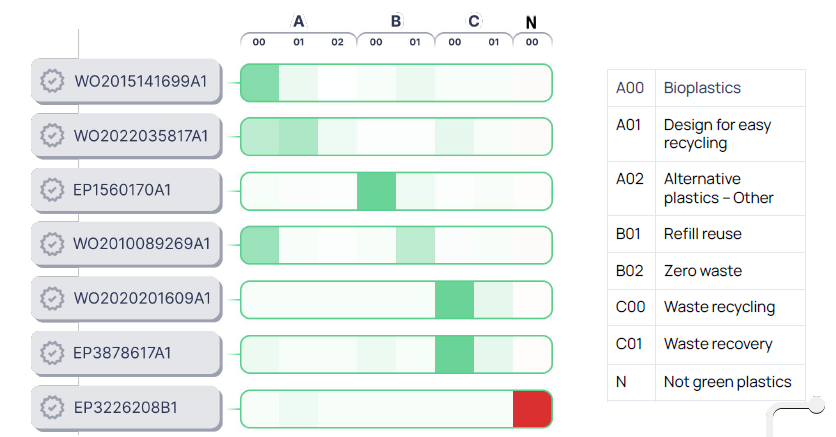Select column group header N

tap(531, 21)
